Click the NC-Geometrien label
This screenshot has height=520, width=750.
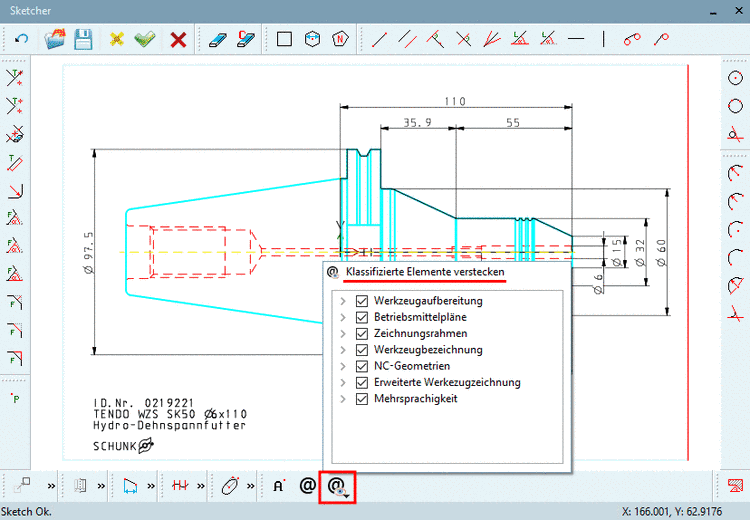pos(412,366)
